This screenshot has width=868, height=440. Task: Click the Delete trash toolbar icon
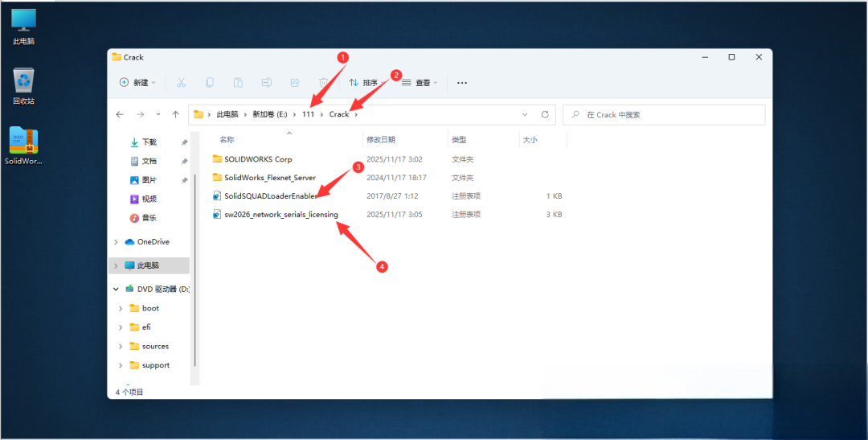(x=323, y=83)
